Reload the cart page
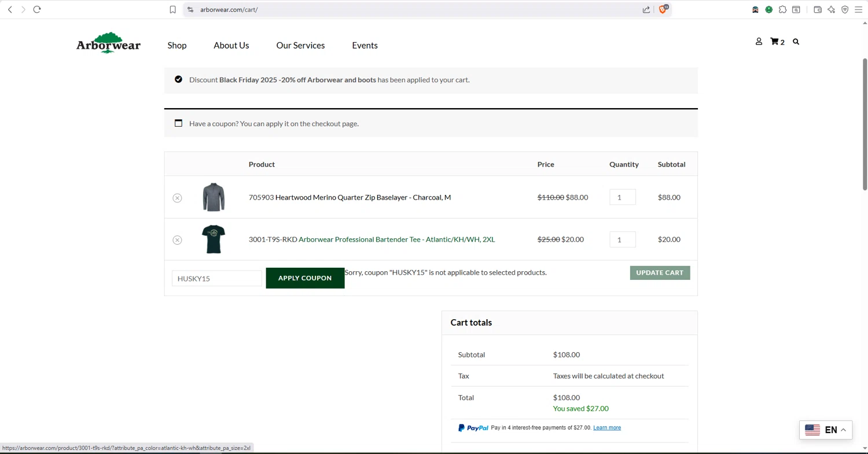 [x=37, y=9]
